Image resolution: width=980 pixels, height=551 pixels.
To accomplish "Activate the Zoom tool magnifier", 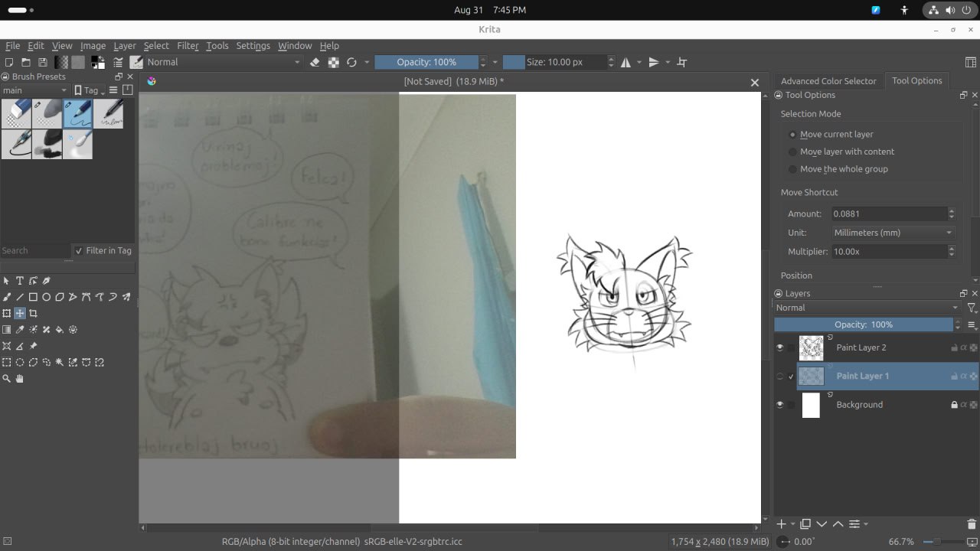I will (x=7, y=378).
